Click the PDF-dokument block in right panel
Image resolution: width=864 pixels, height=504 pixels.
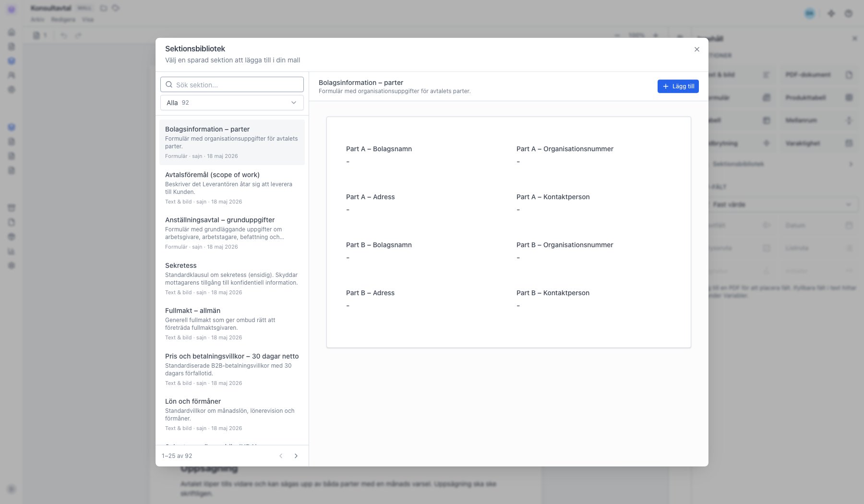pyautogui.click(x=819, y=75)
